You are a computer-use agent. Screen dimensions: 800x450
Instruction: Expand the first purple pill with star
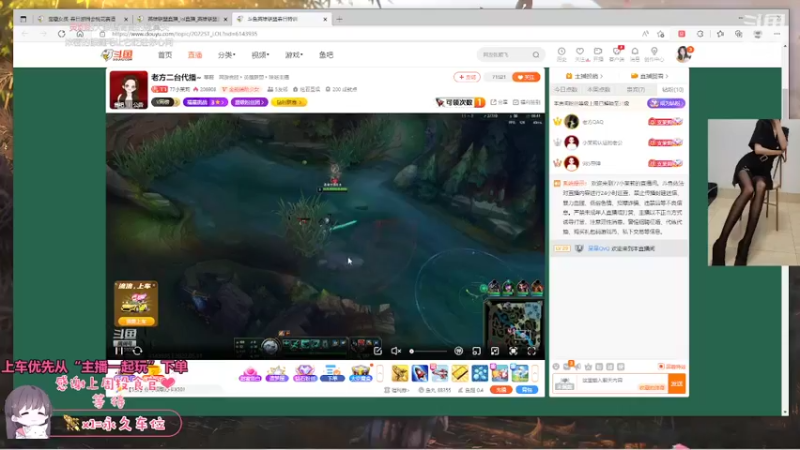205,102
